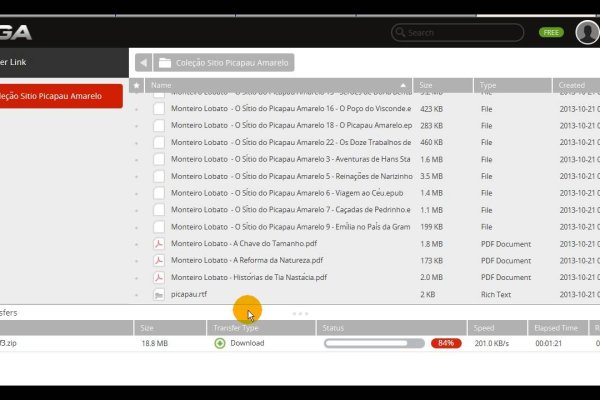Click the green FREE account badge
Image resolution: width=600 pixels, height=400 pixels.
551,32
